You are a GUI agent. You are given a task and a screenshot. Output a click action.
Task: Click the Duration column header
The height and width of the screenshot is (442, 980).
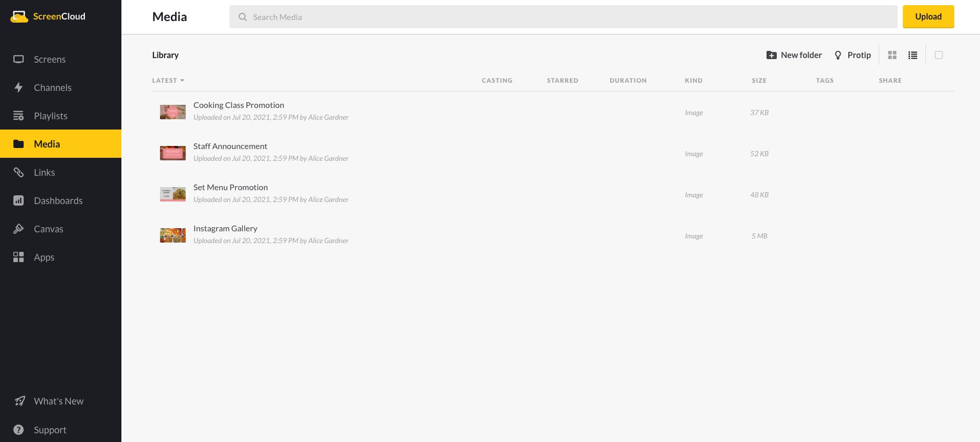pyautogui.click(x=628, y=81)
